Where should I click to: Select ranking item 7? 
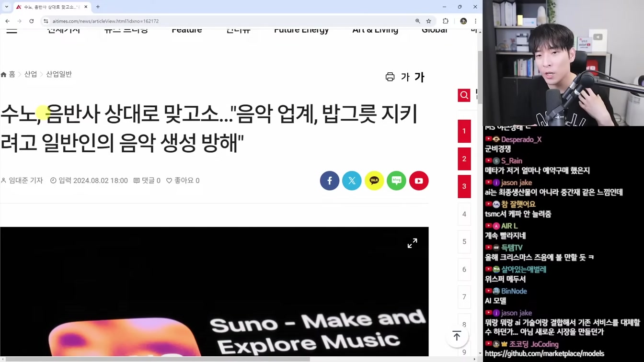464,297
